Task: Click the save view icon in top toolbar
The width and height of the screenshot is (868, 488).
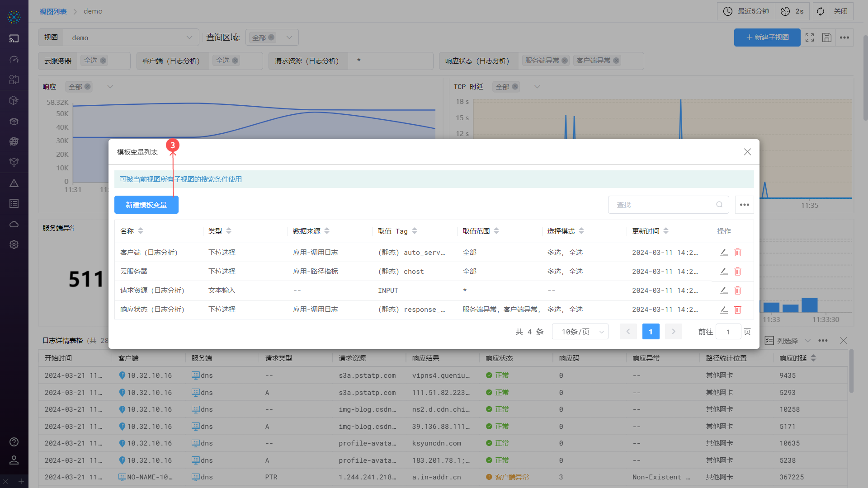Action: [827, 38]
